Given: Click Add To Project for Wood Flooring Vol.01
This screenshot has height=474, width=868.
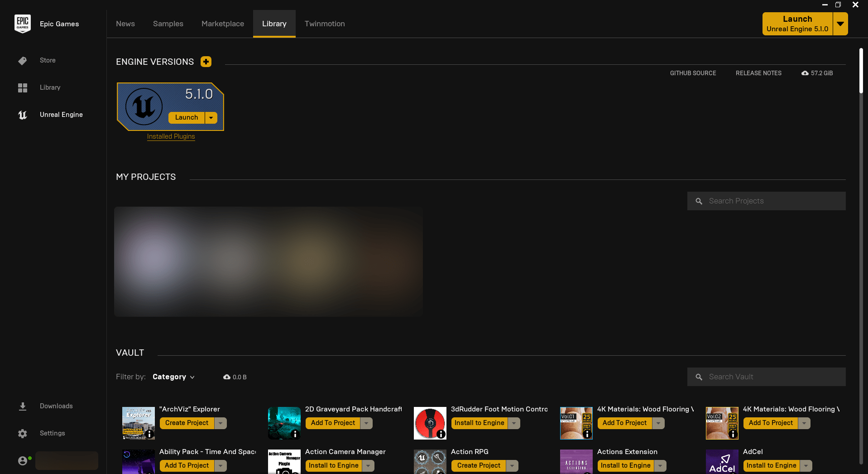Looking at the screenshot, I should [x=625, y=423].
